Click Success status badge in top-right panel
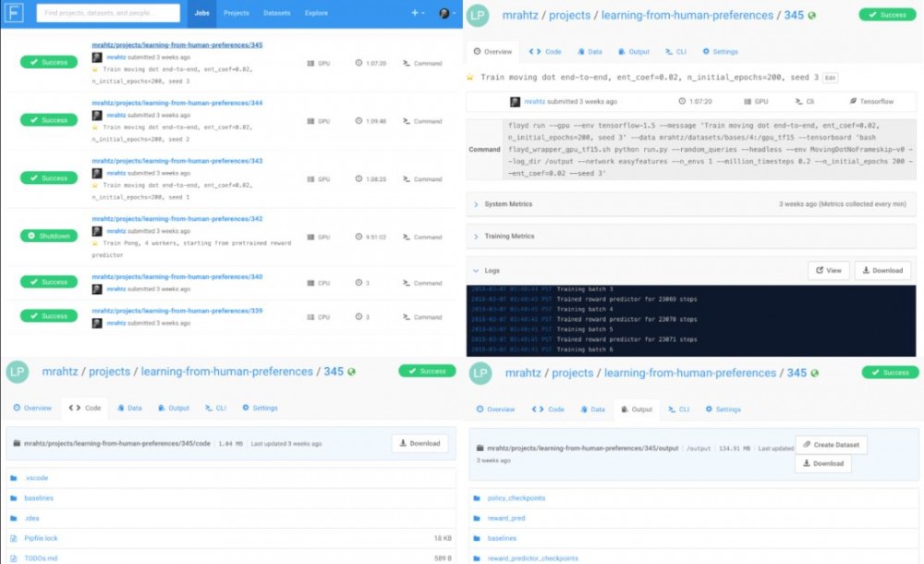 point(887,15)
